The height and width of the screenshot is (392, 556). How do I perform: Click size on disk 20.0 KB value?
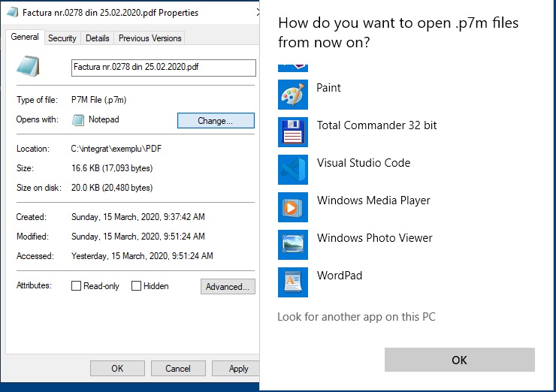pos(112,188)
